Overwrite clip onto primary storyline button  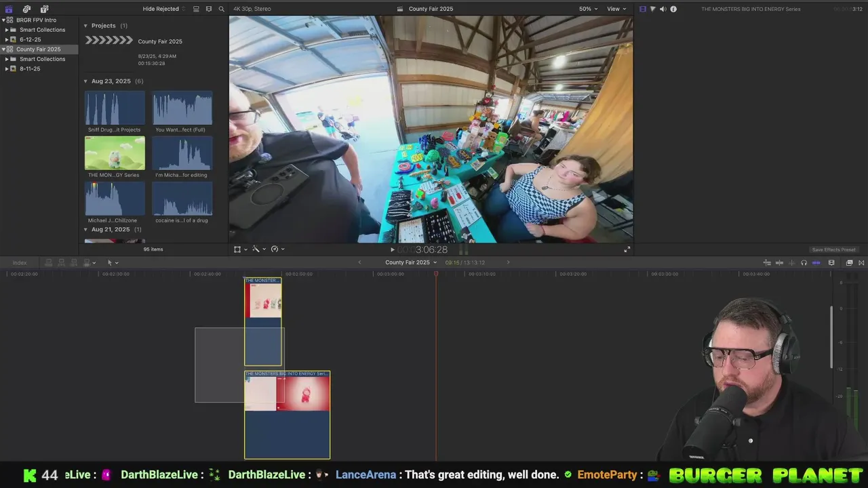tap(88, 262)
